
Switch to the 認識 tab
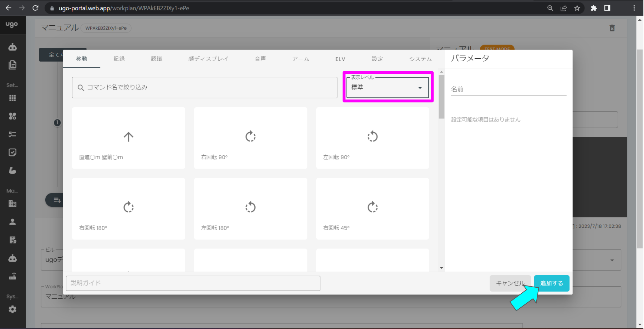pos(157,59)
